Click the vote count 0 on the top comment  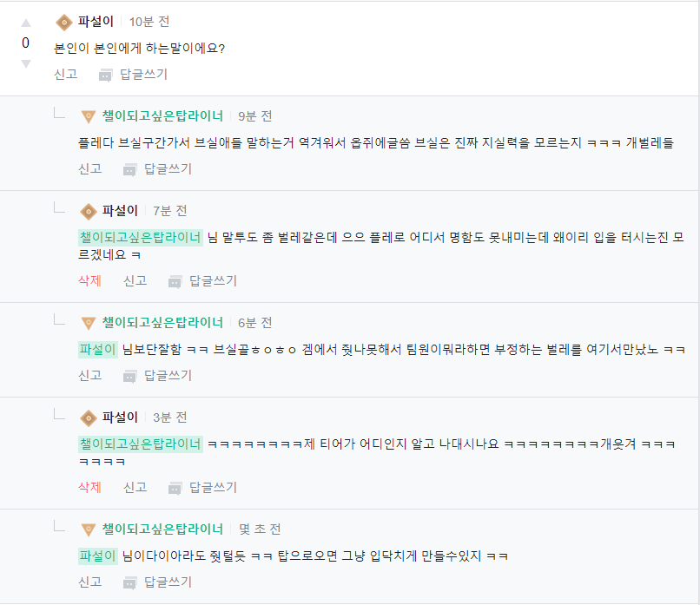click(25, 43)
